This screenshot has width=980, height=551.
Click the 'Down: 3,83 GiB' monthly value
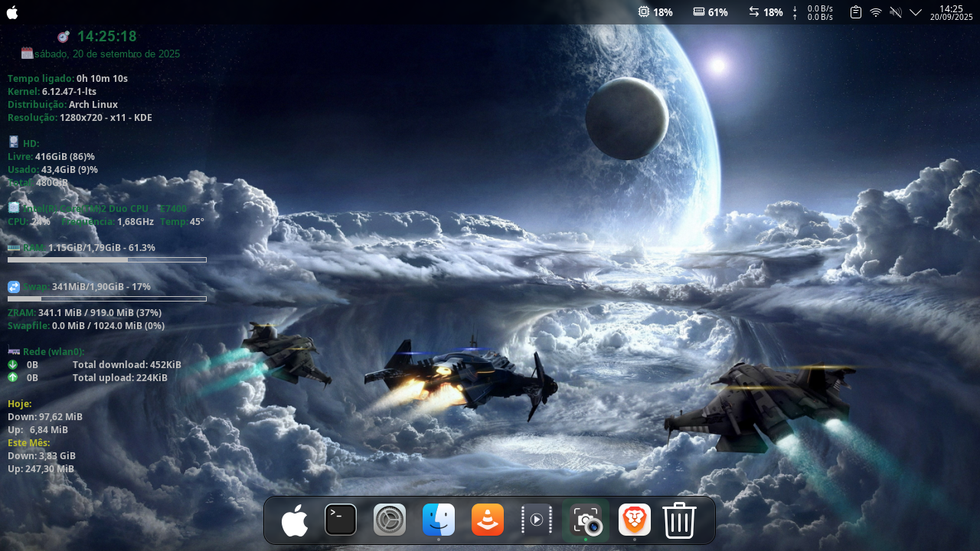[42, 456]
